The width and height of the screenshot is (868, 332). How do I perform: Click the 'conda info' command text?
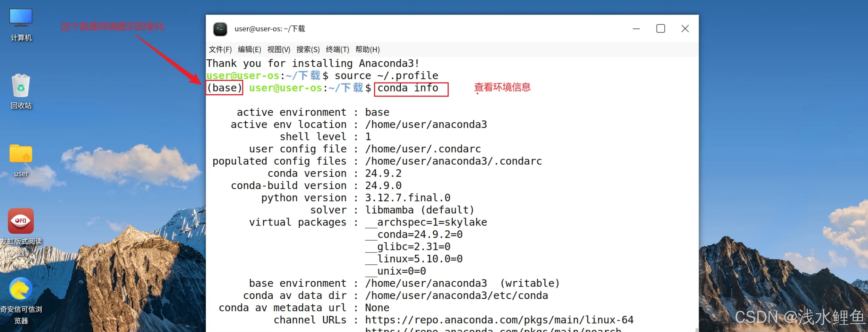(x=408, y=88)
